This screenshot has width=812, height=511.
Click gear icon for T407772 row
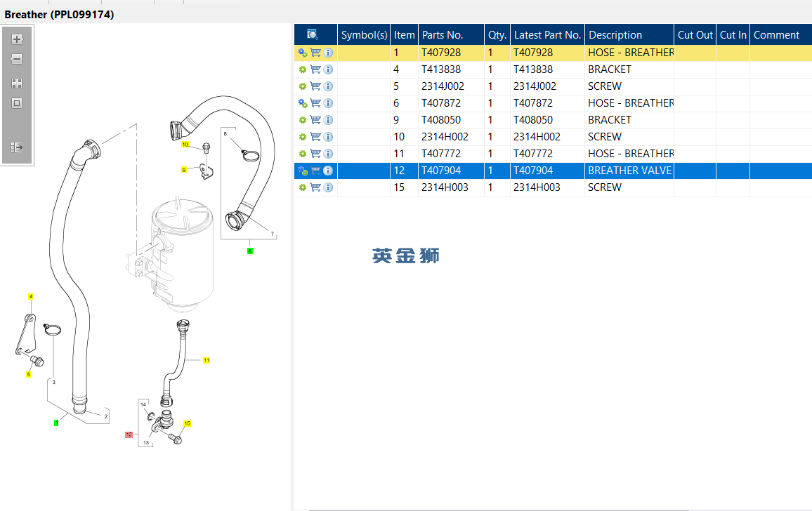click(x=303, y=154)
